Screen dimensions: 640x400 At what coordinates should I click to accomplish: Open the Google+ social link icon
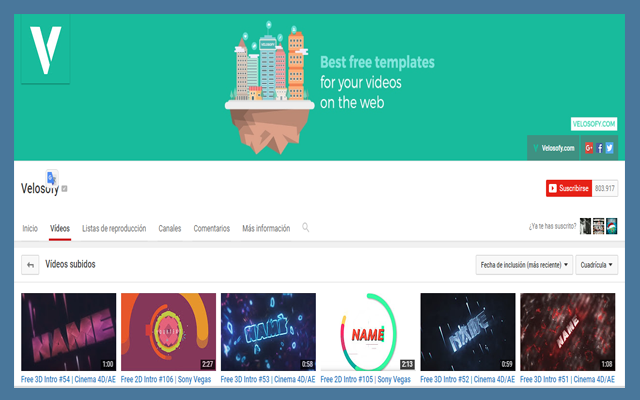(x=589, y=148)
